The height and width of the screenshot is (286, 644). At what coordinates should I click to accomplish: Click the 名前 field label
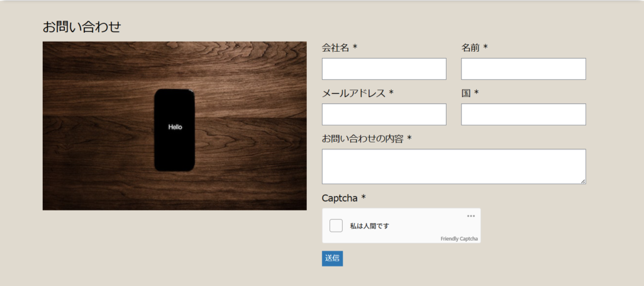(471, 47)
